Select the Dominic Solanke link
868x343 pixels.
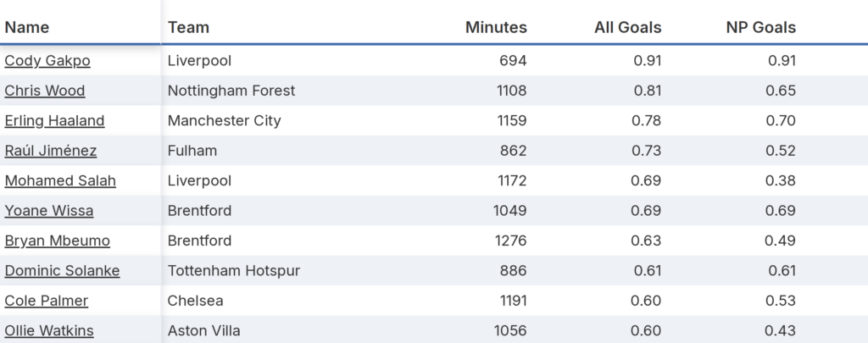[x=62, y=271]
